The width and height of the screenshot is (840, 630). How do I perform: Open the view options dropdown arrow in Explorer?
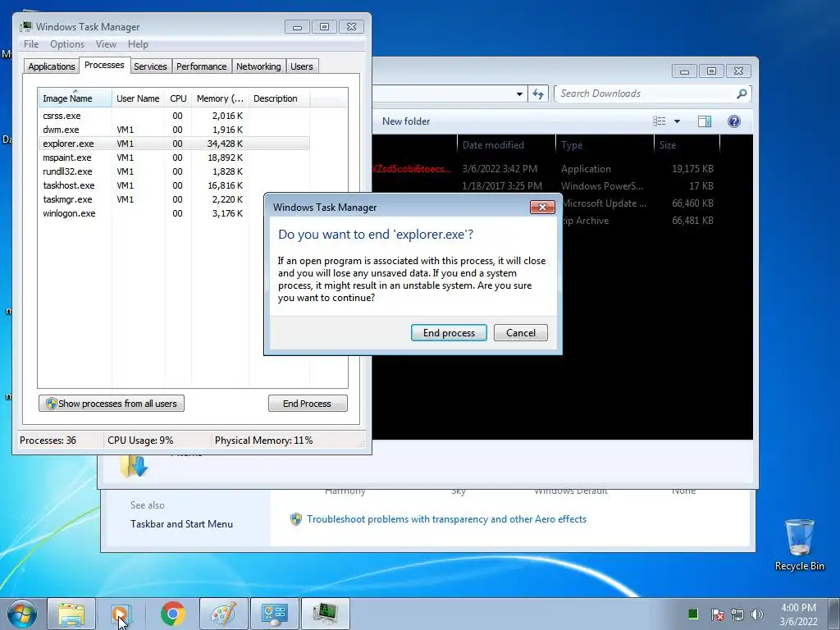pyautogui.click(x=677, y=121)
